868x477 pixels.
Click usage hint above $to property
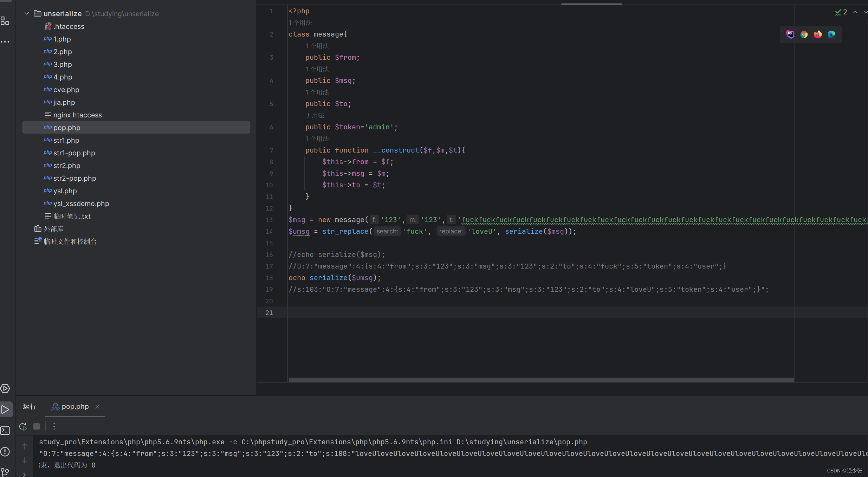click(317, 92)
